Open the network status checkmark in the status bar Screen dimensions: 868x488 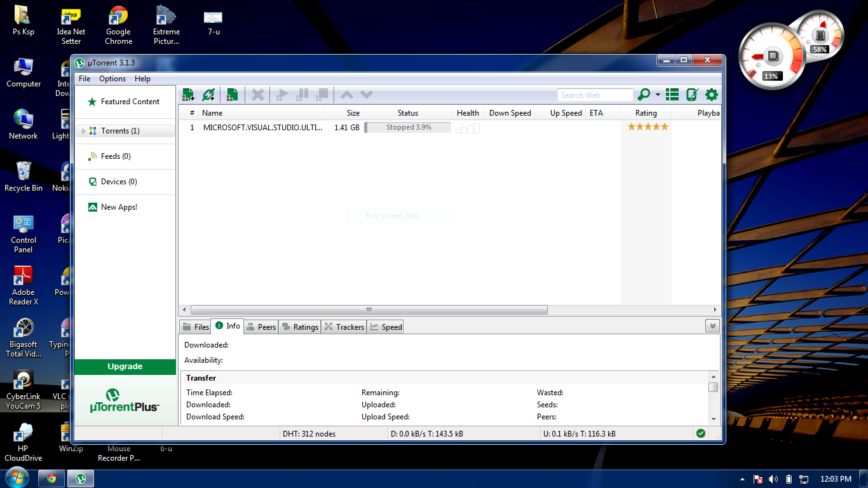[x=700, y=434]
